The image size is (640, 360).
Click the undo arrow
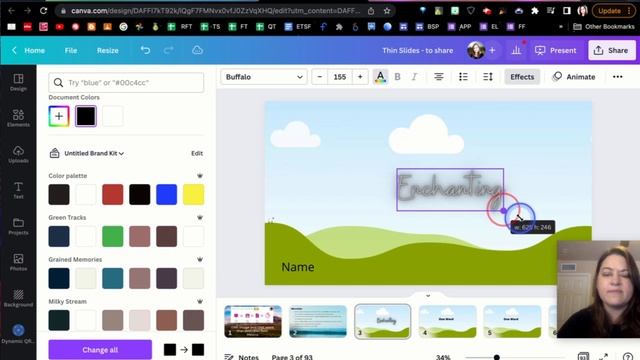click(x=145, y=50)
